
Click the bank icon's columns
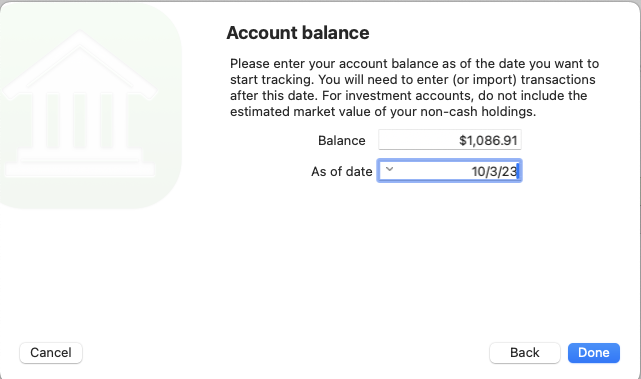pos(80,121)
